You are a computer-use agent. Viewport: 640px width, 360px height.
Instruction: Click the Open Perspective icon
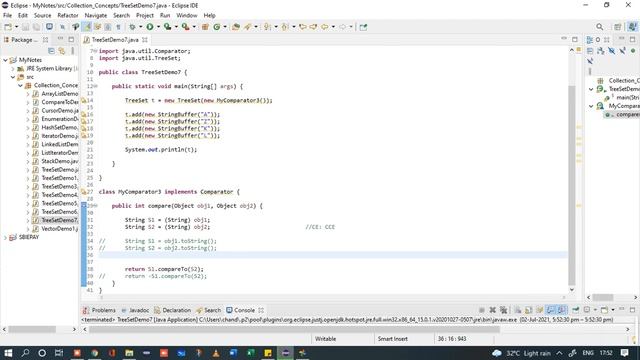(618, 27)
